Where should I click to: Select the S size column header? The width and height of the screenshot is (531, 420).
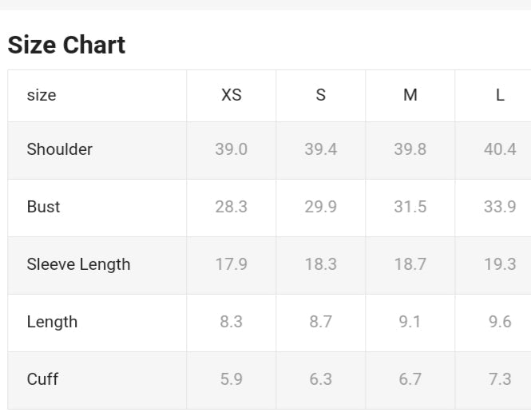pyautogui.click(x=321, y=95)
